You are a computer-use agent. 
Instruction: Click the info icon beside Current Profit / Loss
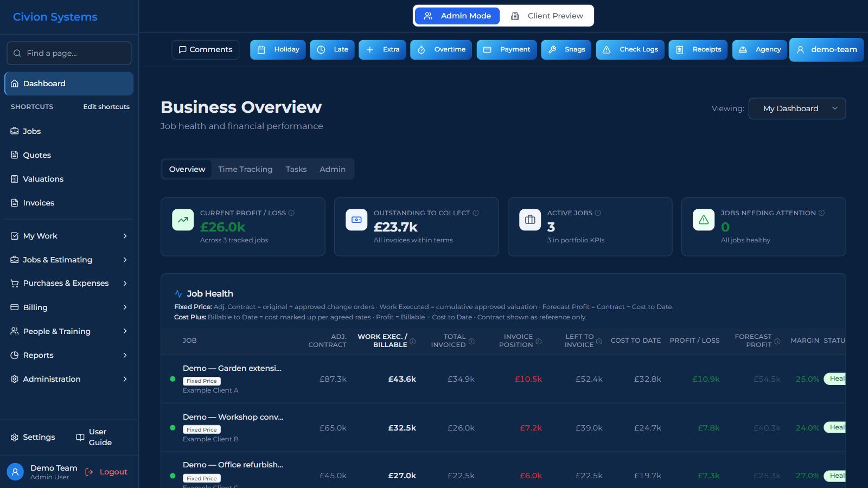pos(291,213)
